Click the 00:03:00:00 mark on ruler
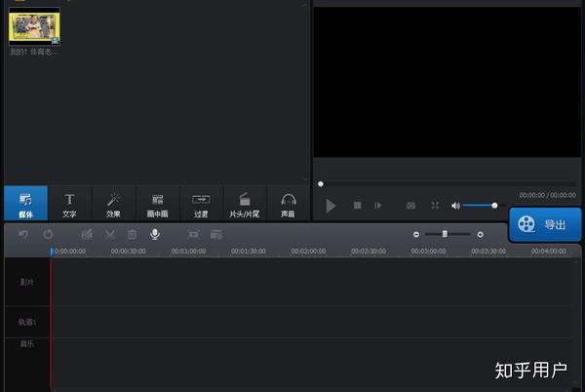 (428, 252)
